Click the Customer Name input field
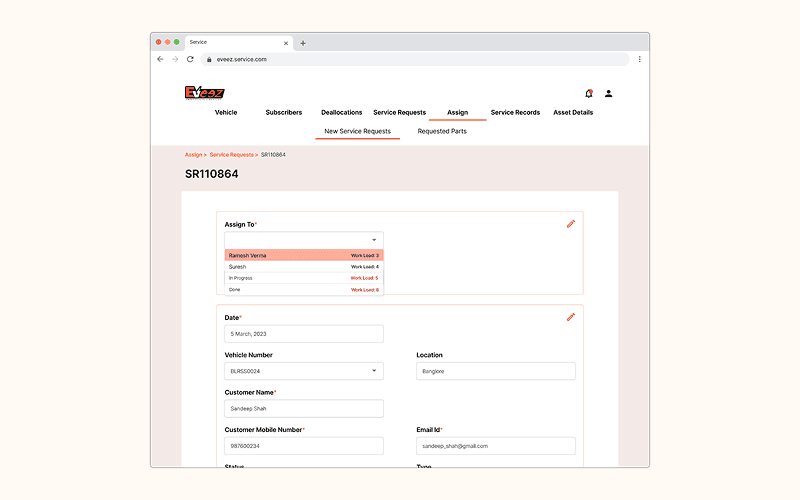The height and width of the screenshot is (500, 800). click(304, 408)
